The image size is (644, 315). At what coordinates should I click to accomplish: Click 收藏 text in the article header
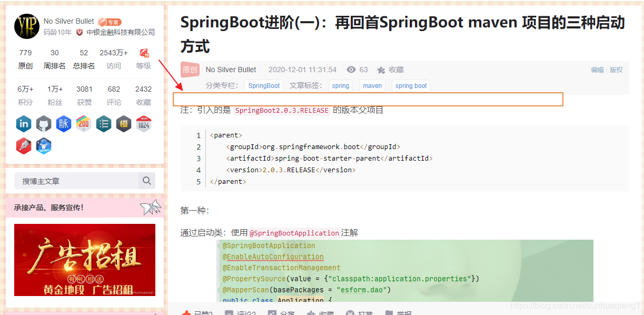pos(397,70)
